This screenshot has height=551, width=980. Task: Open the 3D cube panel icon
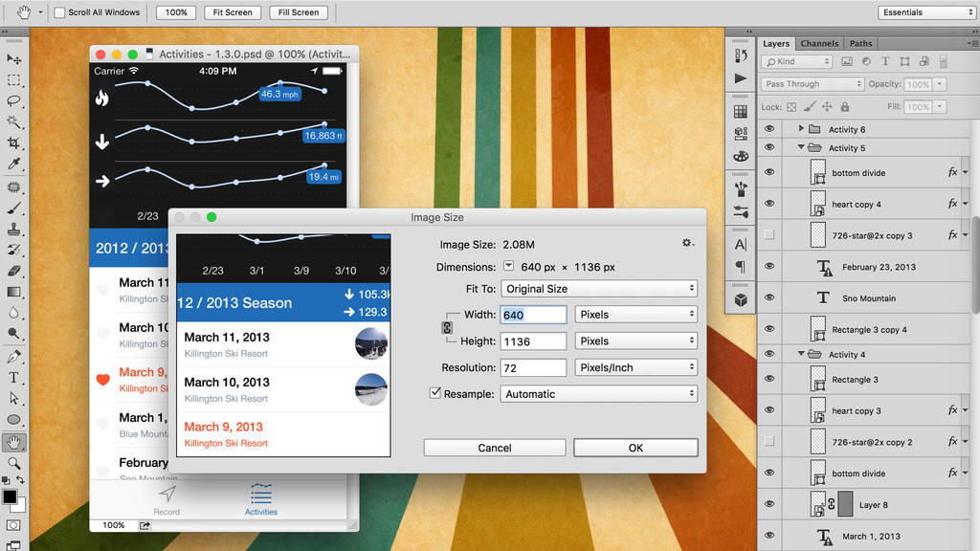point(741,299)
